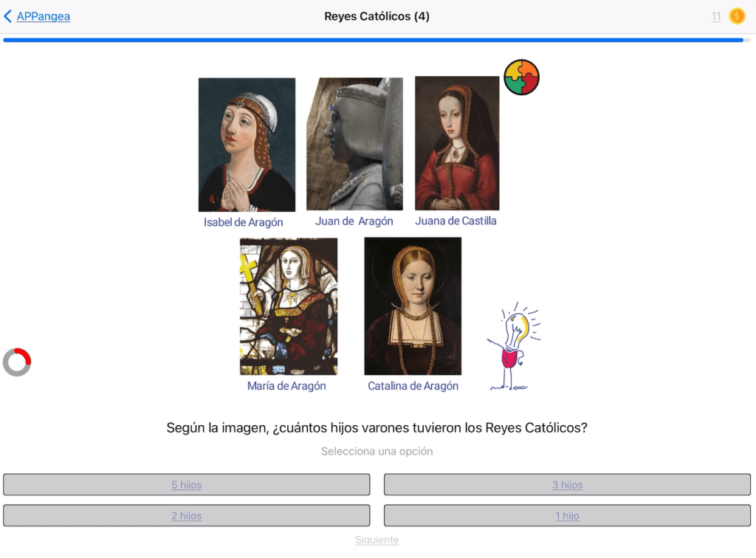Screen dimensions: 756x558
Task: Choose the "3 hijos" answer option
Action: click(x=567, y=485)
